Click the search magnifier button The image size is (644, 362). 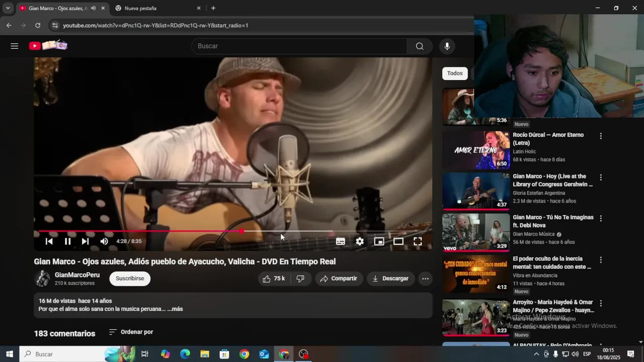(420, 46)
